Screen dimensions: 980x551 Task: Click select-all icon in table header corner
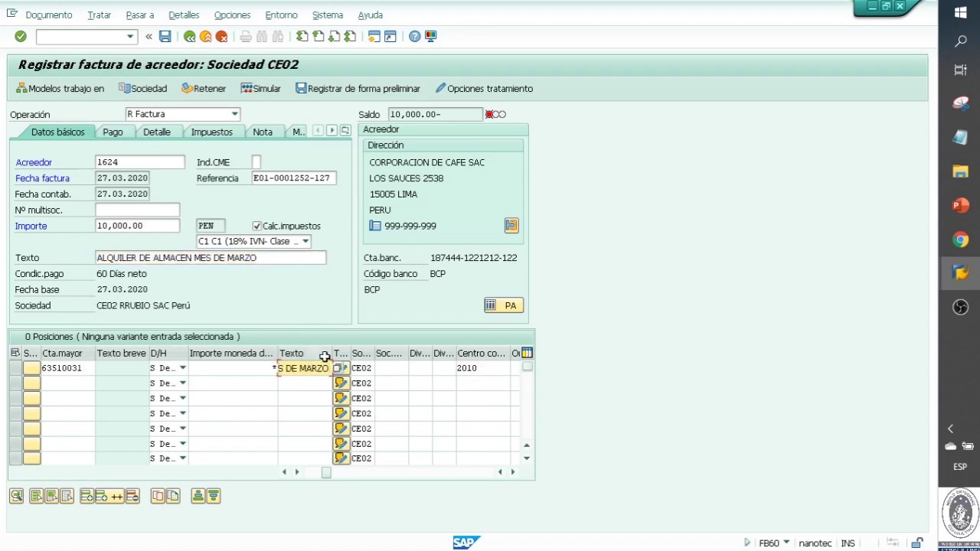point(15,353)
